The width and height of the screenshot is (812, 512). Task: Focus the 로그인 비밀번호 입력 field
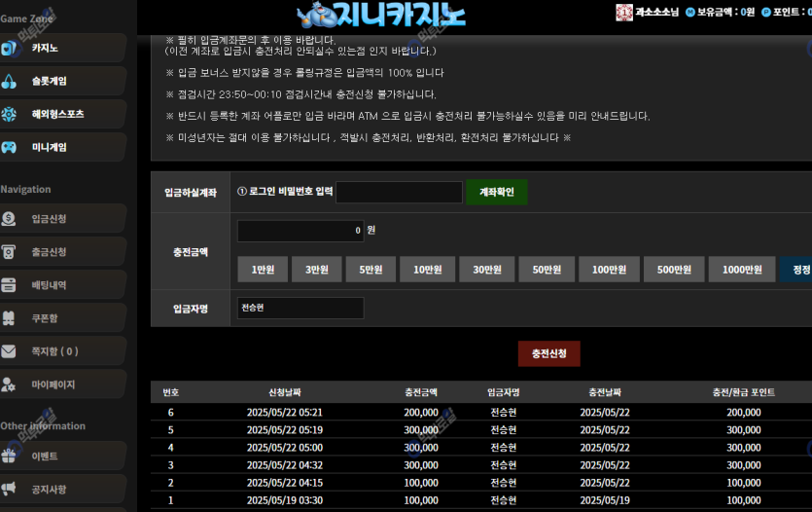click(399, 192)
